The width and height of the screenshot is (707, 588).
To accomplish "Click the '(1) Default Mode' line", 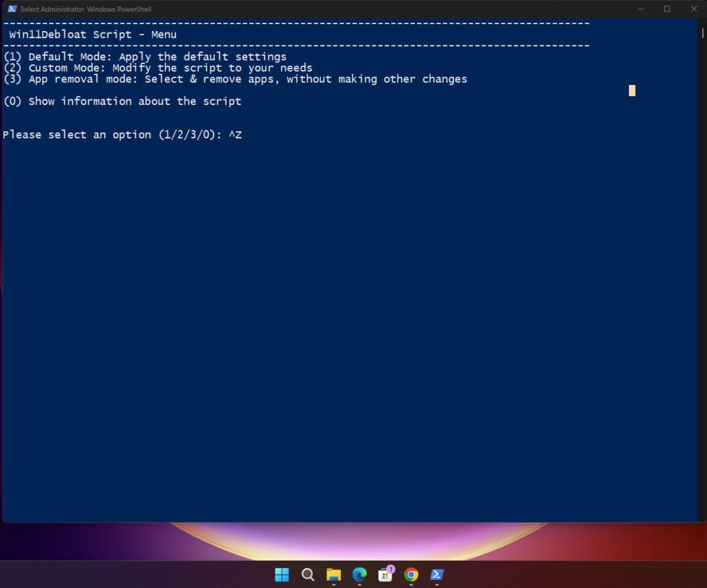I will (145, 57).
